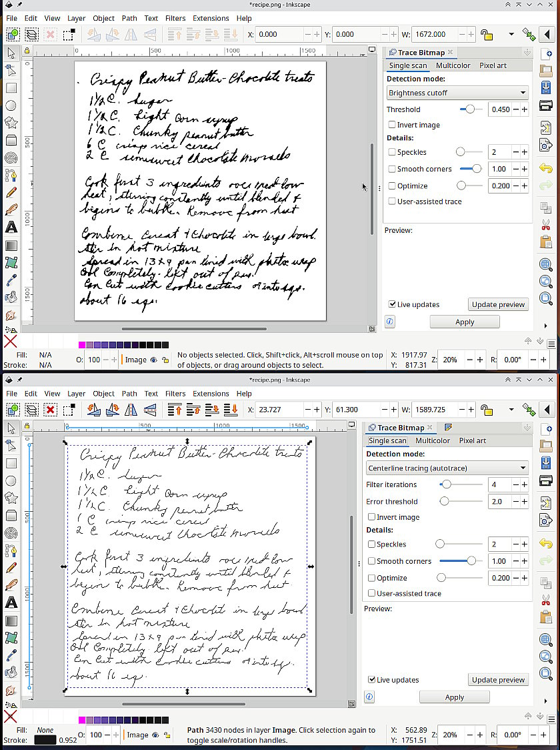This screenshot has height=750, width=560.
Task: Close Trace Bitmap tab in upper window
Action: (450, 52)
